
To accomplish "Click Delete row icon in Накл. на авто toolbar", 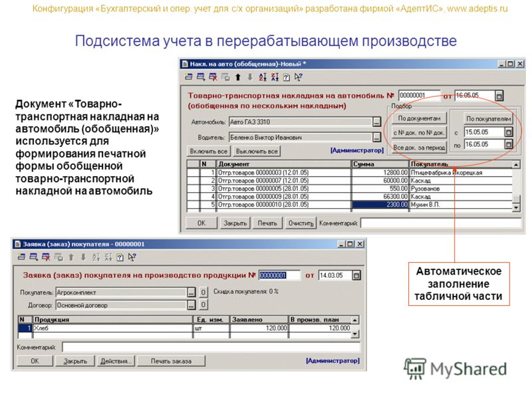I will pos(213,77).
